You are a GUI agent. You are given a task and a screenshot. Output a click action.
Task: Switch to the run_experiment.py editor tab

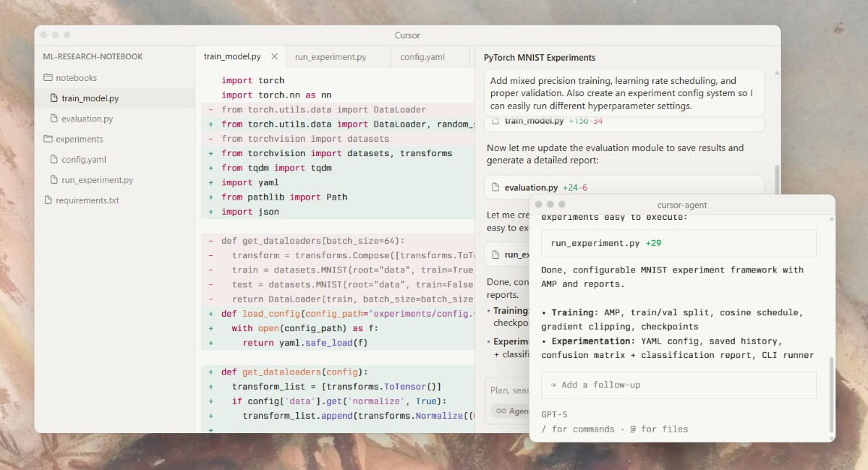(331, 56)
